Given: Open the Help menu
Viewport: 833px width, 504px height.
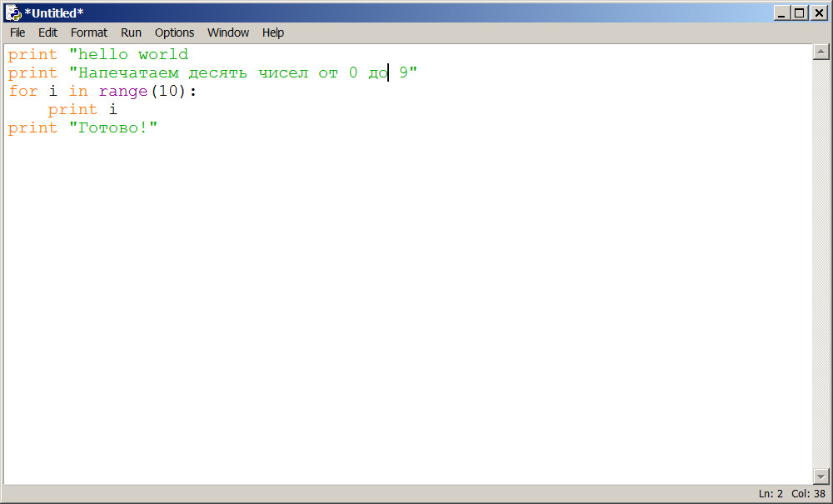Looking at the screenshot, I should pos(272,32).
